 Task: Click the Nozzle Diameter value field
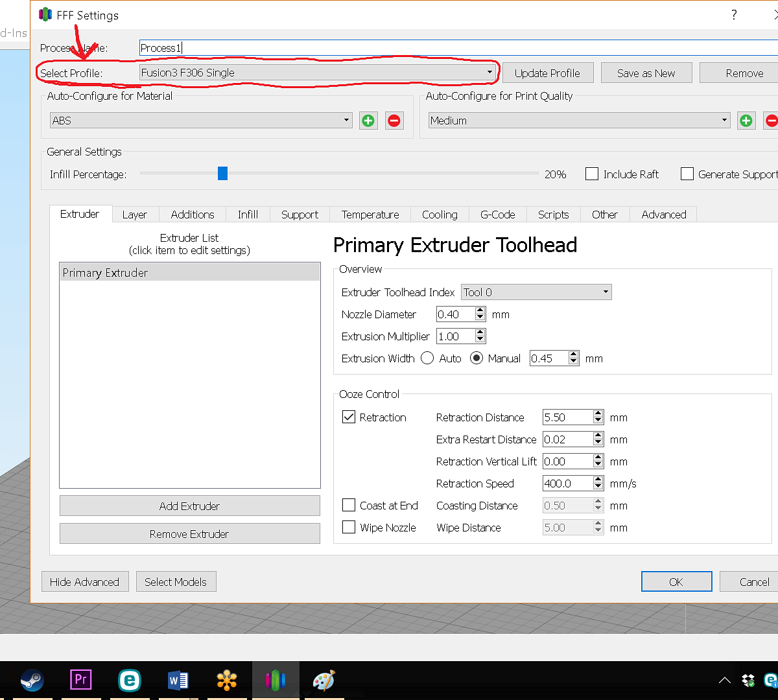(456, 314)
